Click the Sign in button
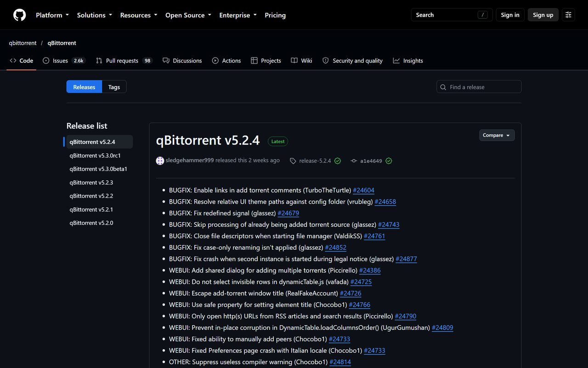Screen dimensions: 588x368 pyautogui.click(x=510, y=15)
